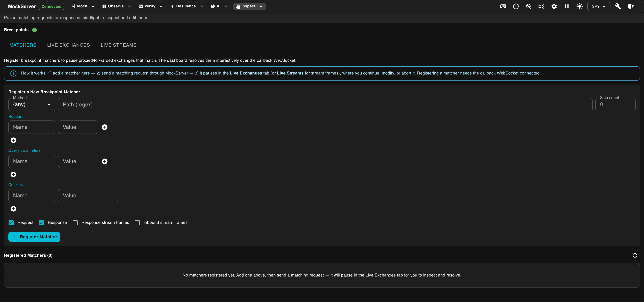
Task: Switch to the Matchers tab
Action: point(23,45)
